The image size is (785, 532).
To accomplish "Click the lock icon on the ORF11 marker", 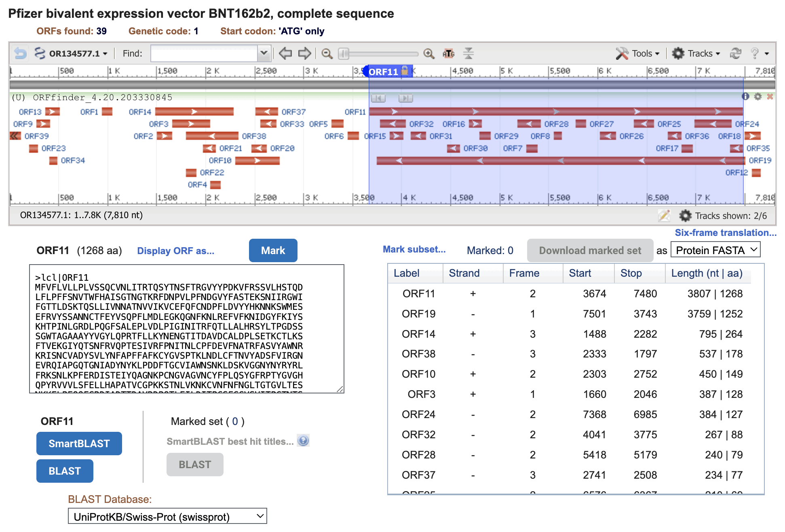I will point(405,71).
